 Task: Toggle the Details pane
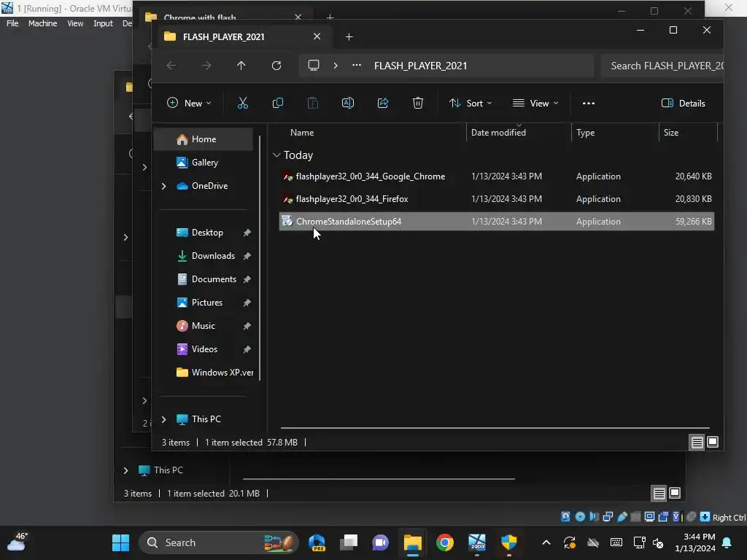683,103
